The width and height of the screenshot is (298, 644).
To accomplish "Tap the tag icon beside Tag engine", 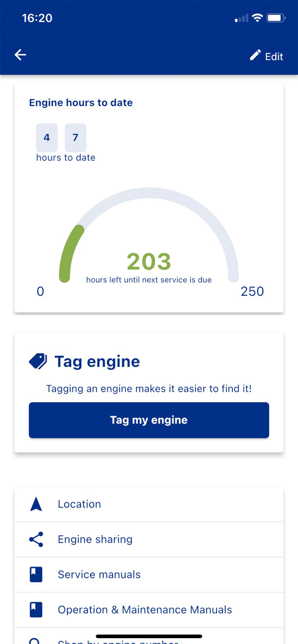I will 38,361.
